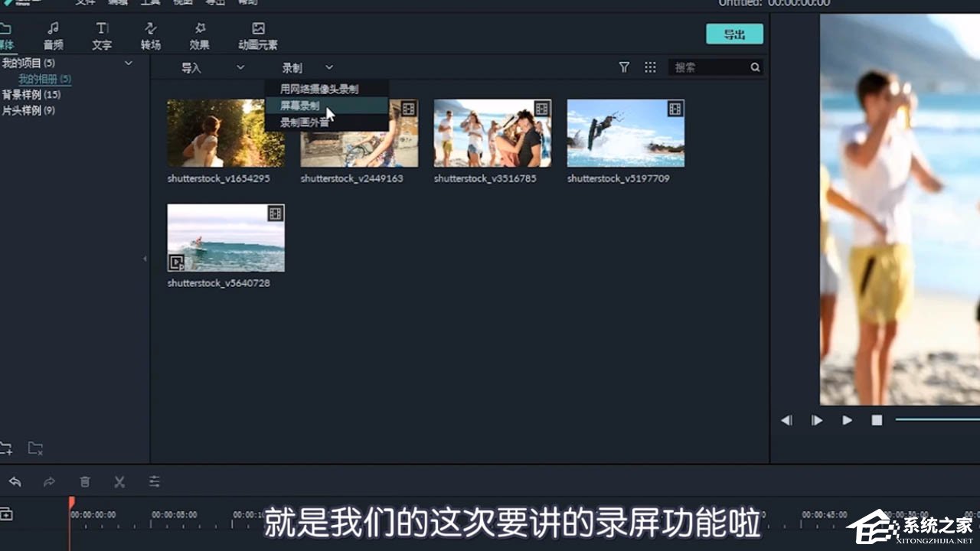Viewport: 980px width, 551px height.
Task: Expand the 导入 import dropdown arrow
Action: pyautogui.click(x=240, y=67)
